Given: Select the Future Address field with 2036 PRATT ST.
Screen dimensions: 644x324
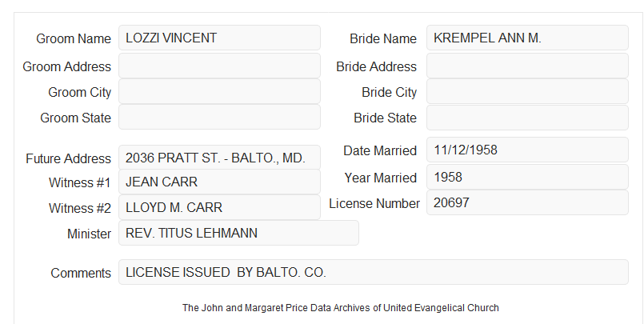Looking at the screenshot, I should click(x=219, y=158).
